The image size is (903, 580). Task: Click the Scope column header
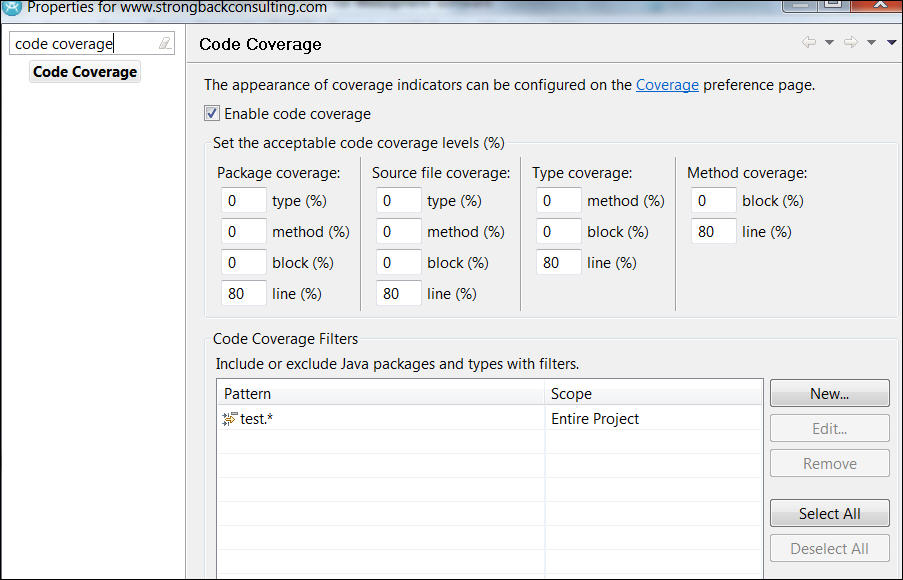tap(653, 394)
